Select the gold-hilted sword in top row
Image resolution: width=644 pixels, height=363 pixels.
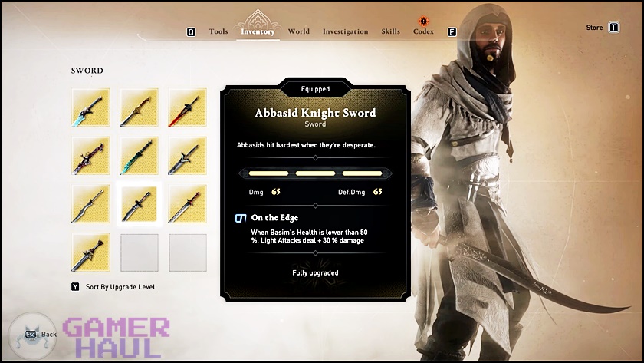(140, 107)
